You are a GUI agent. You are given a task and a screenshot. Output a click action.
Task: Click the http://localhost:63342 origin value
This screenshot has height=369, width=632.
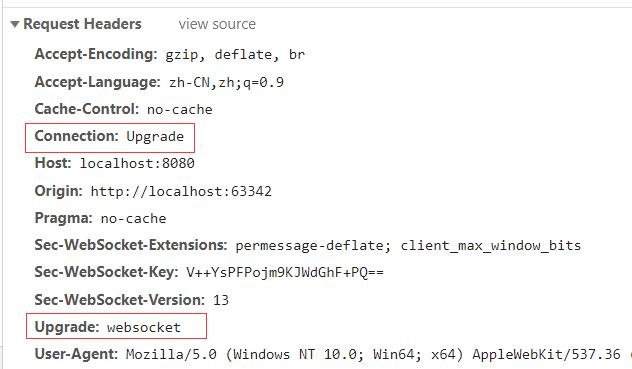pos(181,191)
